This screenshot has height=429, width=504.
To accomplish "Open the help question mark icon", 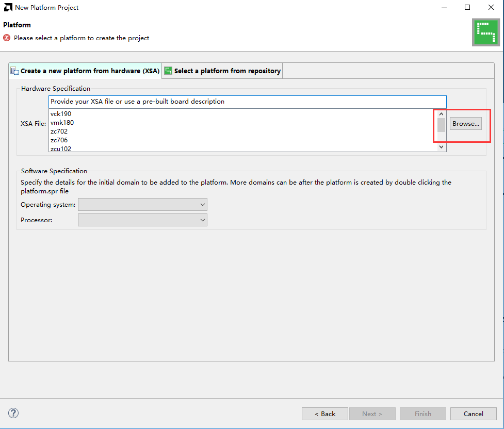I will pos(13,413).
